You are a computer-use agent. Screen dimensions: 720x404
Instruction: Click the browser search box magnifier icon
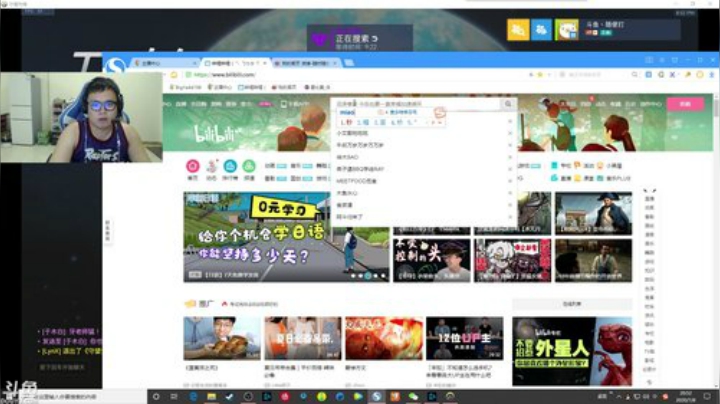pos(635,74)
